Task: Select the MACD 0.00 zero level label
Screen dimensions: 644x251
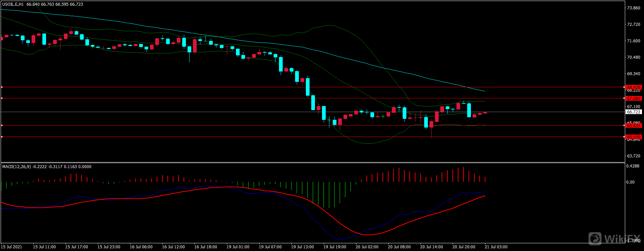Action: click(630, 182)
